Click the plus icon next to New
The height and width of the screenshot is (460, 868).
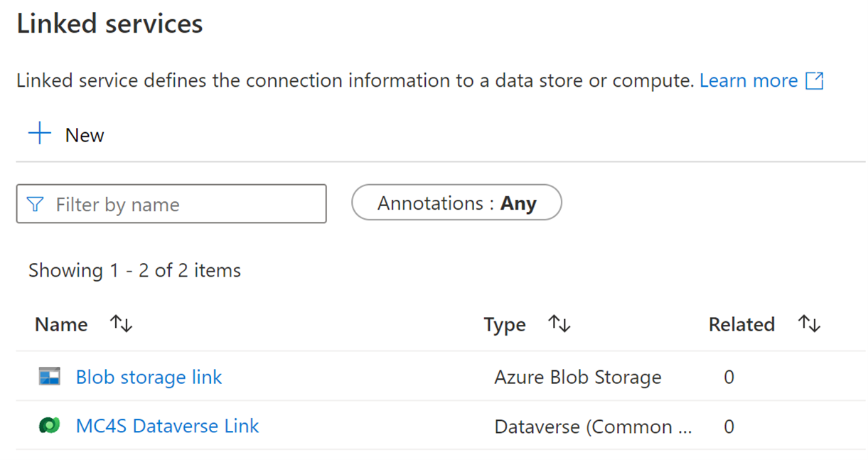coord(40,134)
